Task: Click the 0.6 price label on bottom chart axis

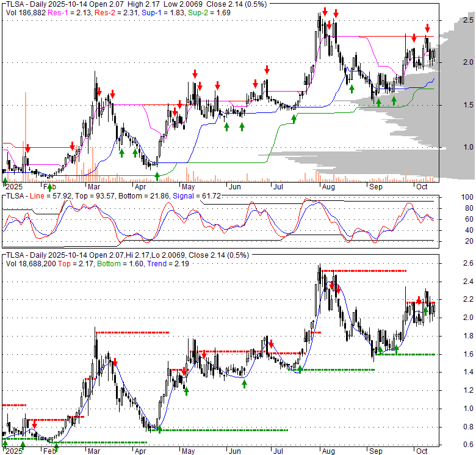Action: point(468,445)
